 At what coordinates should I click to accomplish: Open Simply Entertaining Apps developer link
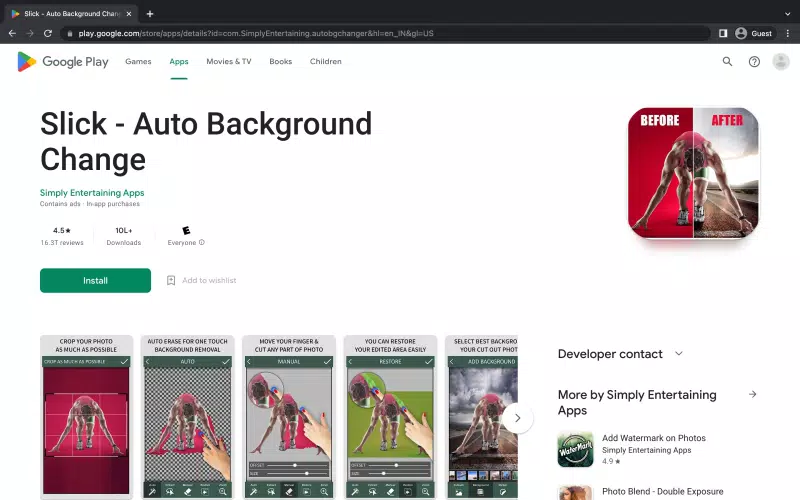tap(92, 192)
